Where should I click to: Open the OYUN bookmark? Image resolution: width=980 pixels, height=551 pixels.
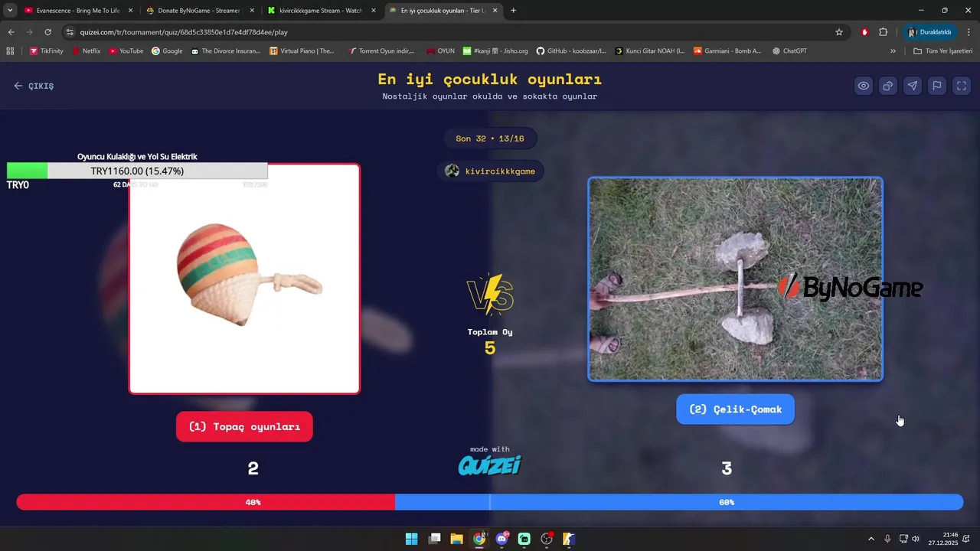[440, 51]
